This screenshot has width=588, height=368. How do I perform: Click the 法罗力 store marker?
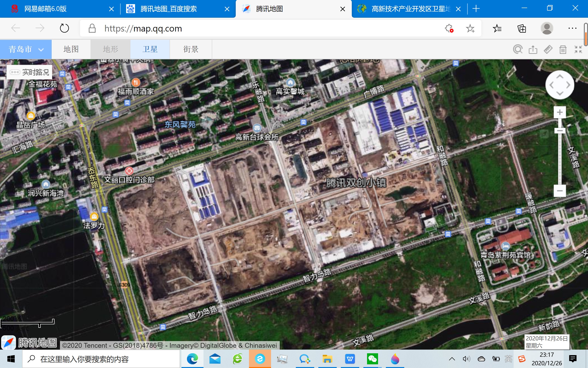(94, 216)
